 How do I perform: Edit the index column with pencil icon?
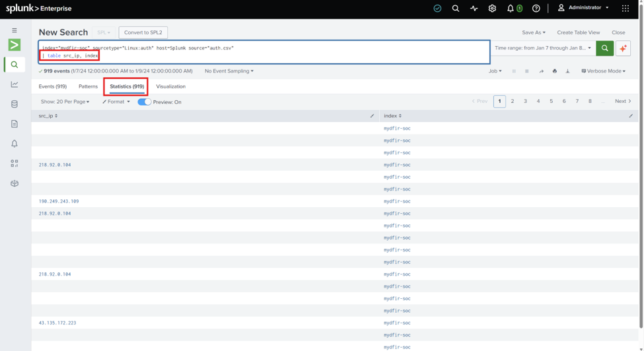coord(630,116)
